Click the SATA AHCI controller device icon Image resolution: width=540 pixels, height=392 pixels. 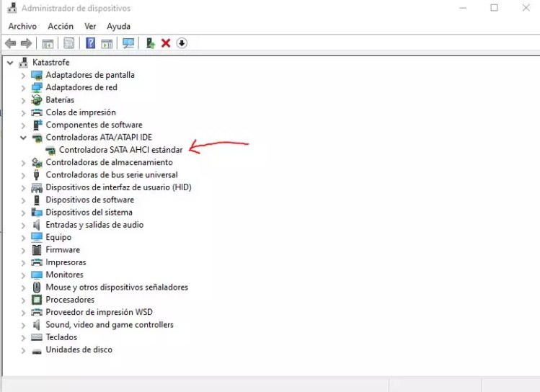click(50, 150)
